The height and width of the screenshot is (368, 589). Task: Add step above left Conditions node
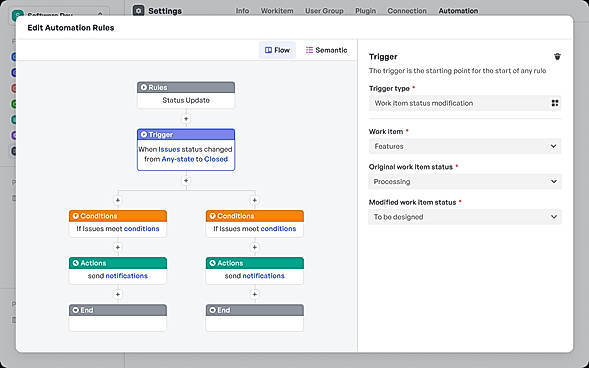118,200
